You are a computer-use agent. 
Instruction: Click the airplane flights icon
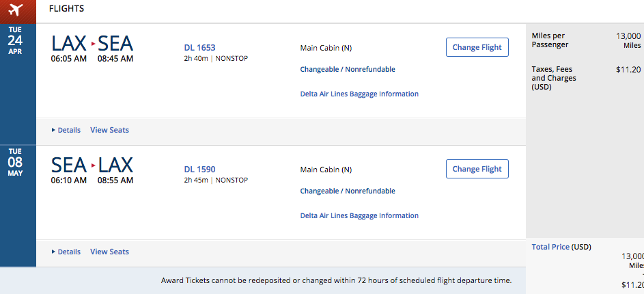point(17,11)
